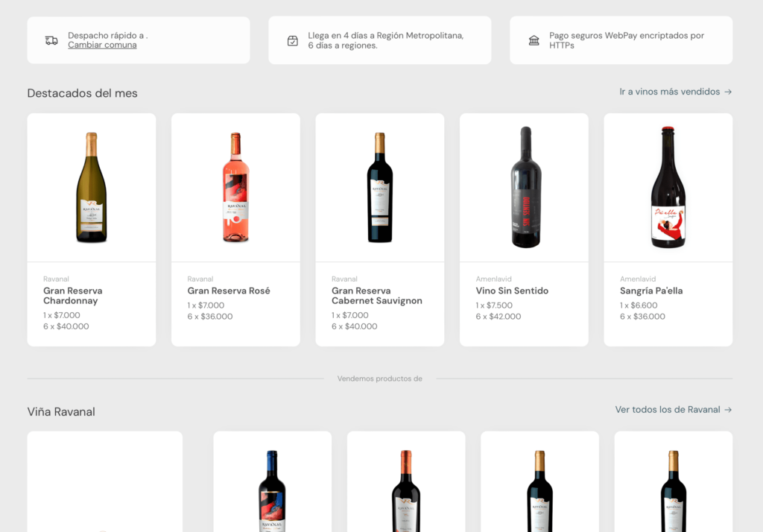This screenshot has width=763, height=532.
Task: Open the 'Sangría Pa'ella' product title
Action: pyautogui.click(x=651, y=291)
